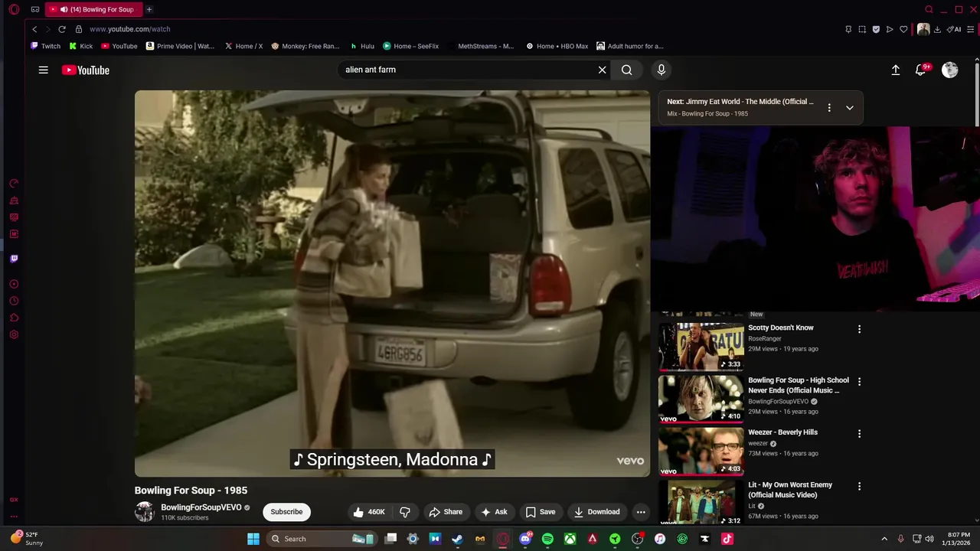Download the video

(597, 512)
